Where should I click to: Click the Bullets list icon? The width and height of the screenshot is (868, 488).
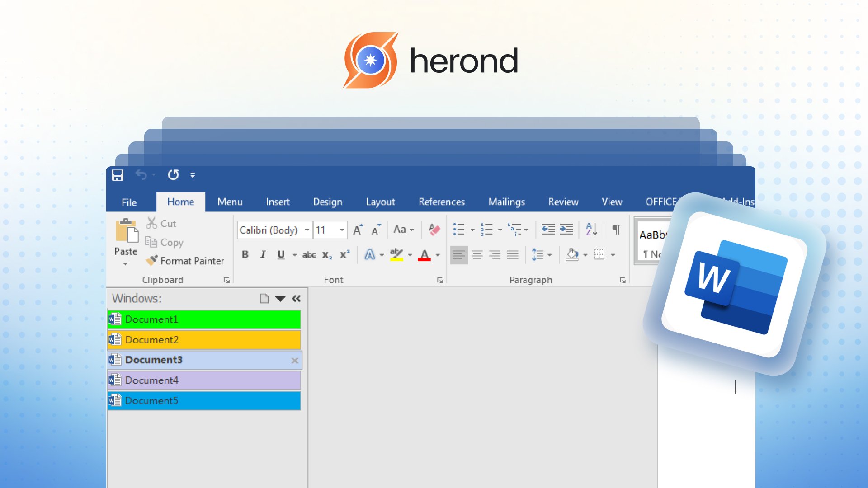(459, 230)
